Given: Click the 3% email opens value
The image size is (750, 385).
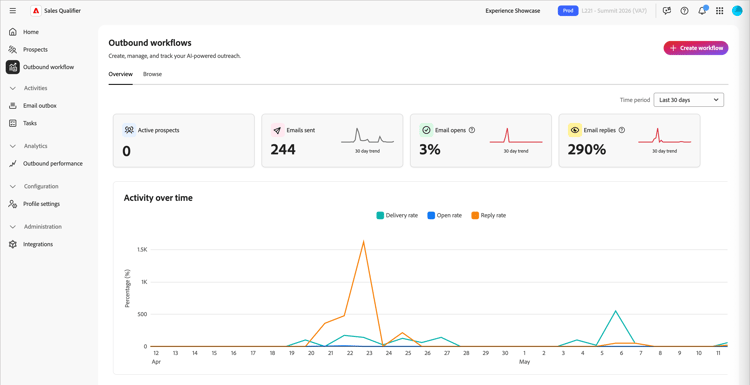Looking at the screenshot, I should tap(430, 150).
